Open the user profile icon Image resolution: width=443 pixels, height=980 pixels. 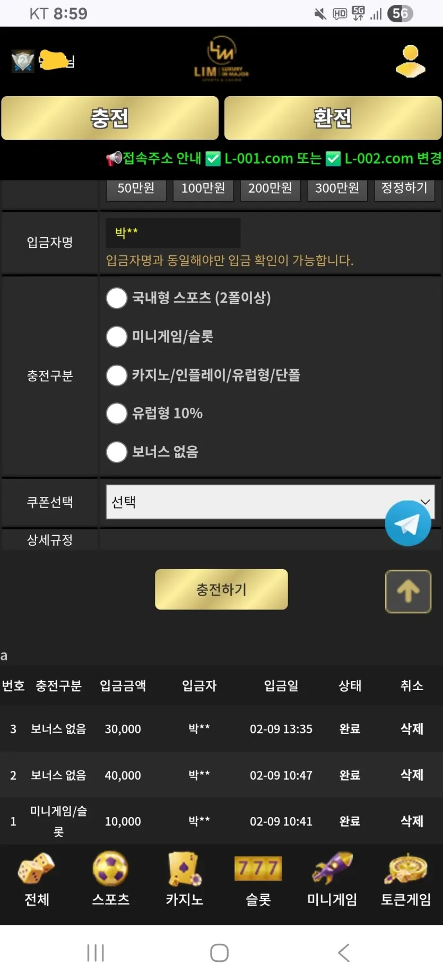coord(410,62)
